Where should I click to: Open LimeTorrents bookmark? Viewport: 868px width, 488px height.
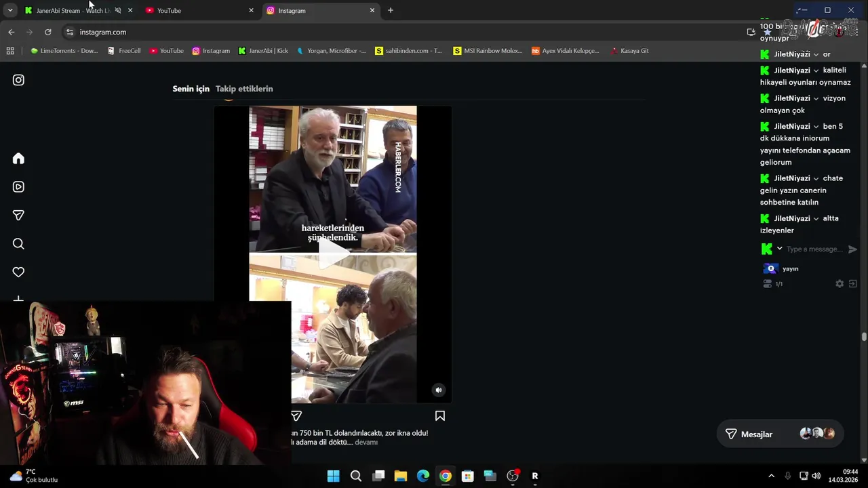[64, 51]
